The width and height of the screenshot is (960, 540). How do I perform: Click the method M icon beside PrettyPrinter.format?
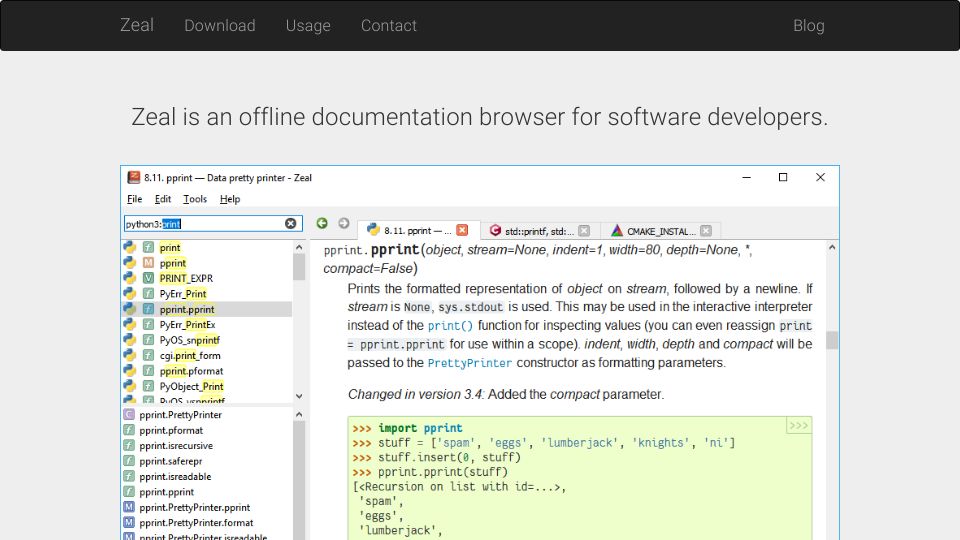[129, 522]
